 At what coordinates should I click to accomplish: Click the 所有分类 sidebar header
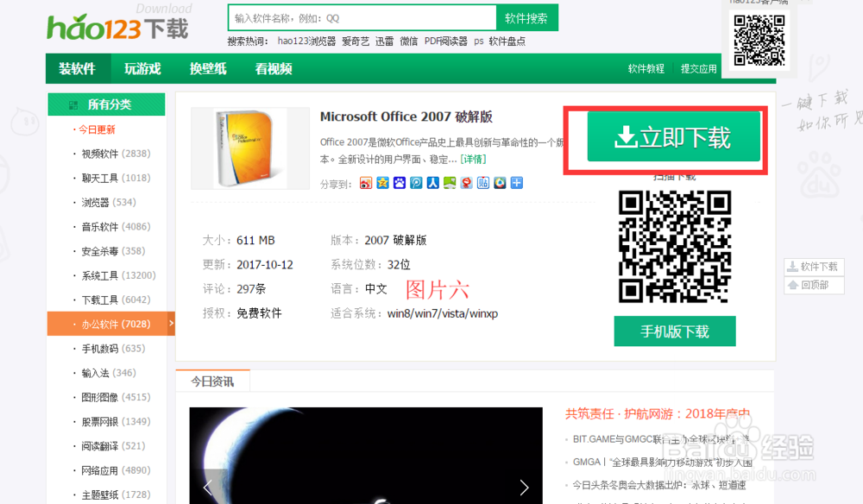106,104
